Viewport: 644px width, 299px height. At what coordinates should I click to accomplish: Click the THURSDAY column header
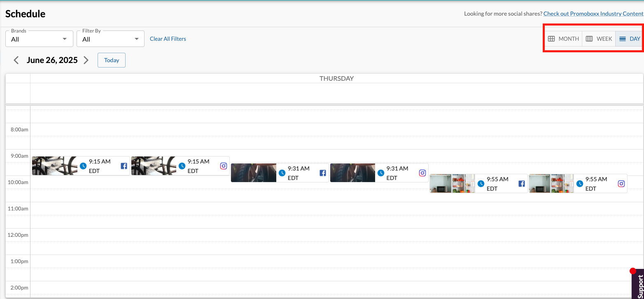click(x=337, y=78)
